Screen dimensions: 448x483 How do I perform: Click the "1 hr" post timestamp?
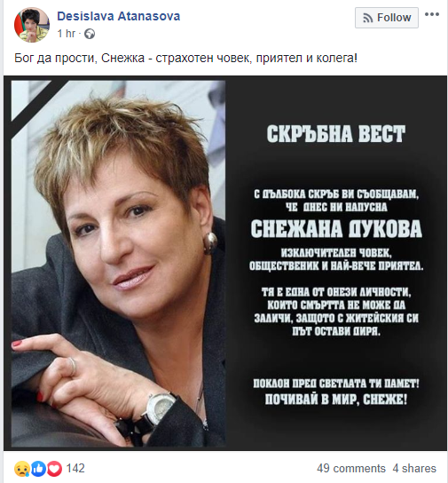[67, 33]
